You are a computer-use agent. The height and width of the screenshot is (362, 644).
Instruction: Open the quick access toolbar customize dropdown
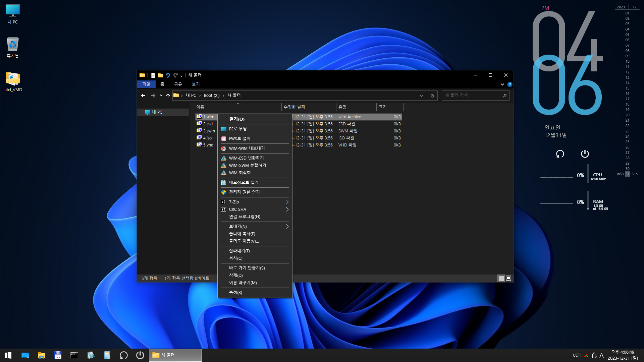click(x=181, y=76)
